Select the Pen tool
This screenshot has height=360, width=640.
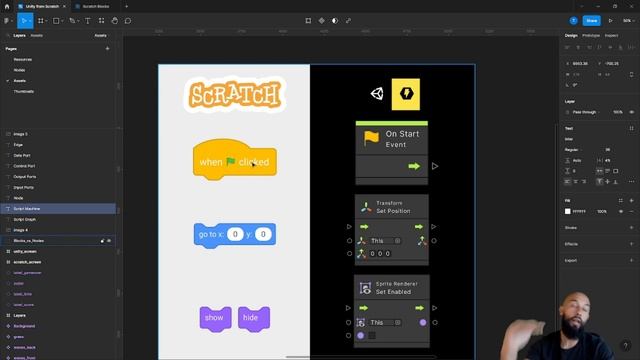click(72, 21)
